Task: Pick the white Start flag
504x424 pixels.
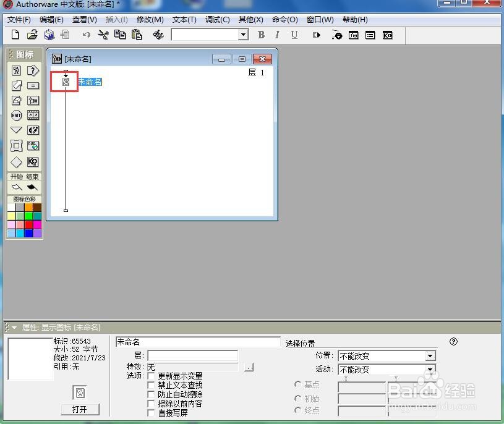Action: [17, 187]
